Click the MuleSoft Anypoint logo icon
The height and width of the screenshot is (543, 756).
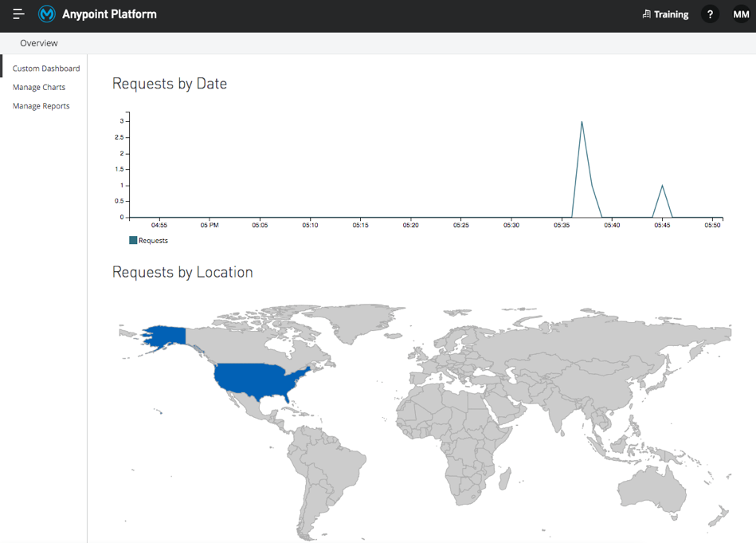(47, 14)
